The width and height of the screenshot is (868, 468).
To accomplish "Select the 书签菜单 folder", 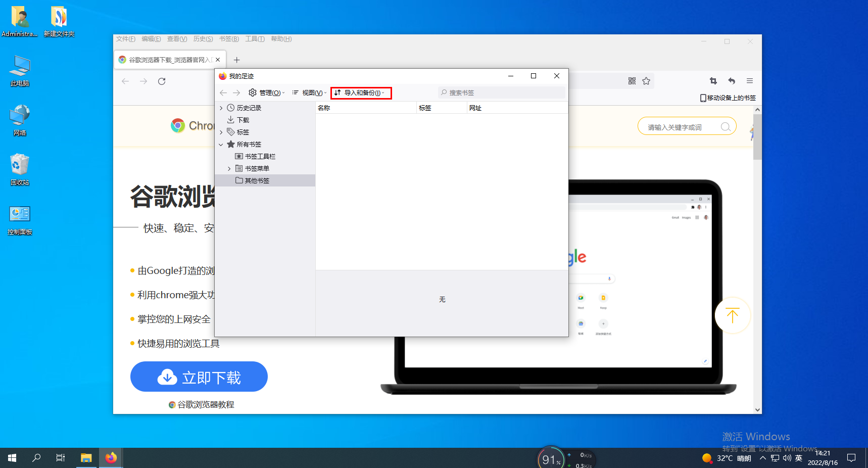I will pos(257,169).
